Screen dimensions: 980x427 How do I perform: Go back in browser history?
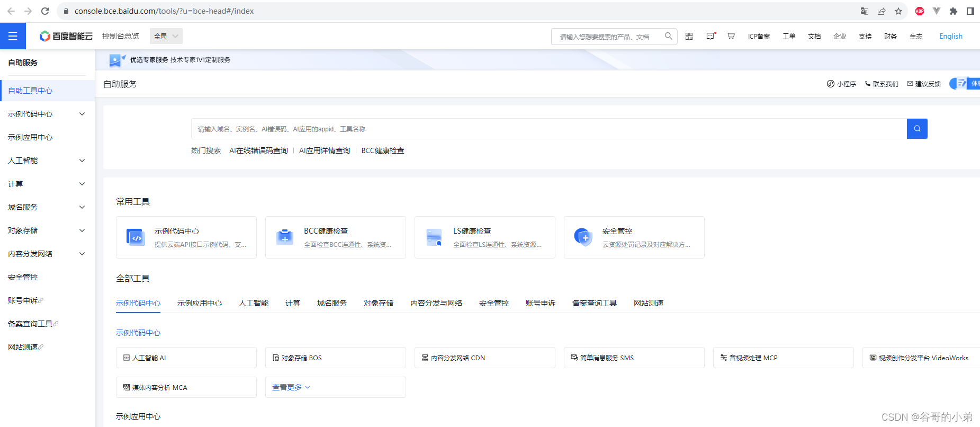(x=11, y=11)
